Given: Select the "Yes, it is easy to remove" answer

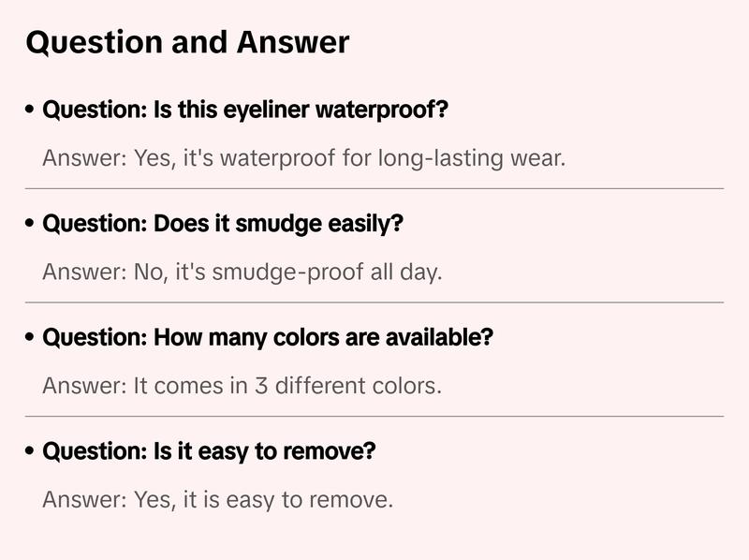Looking at the screenshot, I should click(217, 499).
